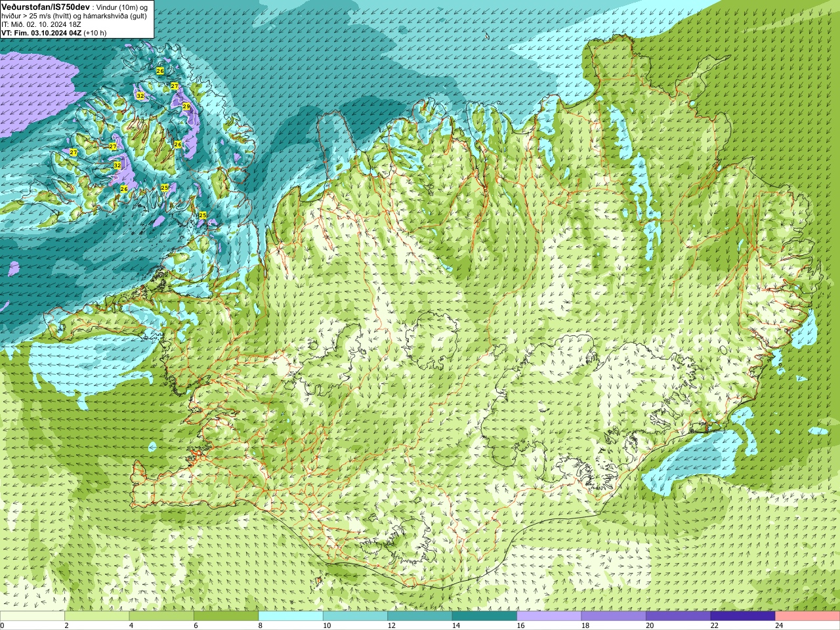Click the light cyan 8–10 m/s legend swatch
This screenshot has width=840, height=630.
[291, 616]
